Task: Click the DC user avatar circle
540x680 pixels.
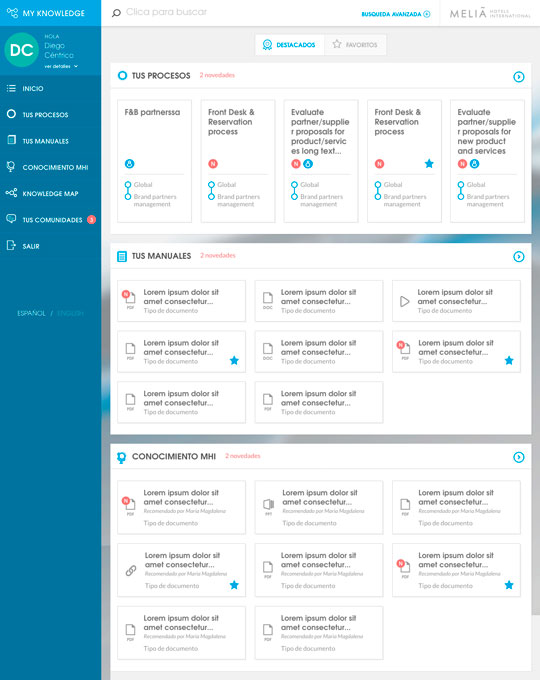Action: pos(21,50)
